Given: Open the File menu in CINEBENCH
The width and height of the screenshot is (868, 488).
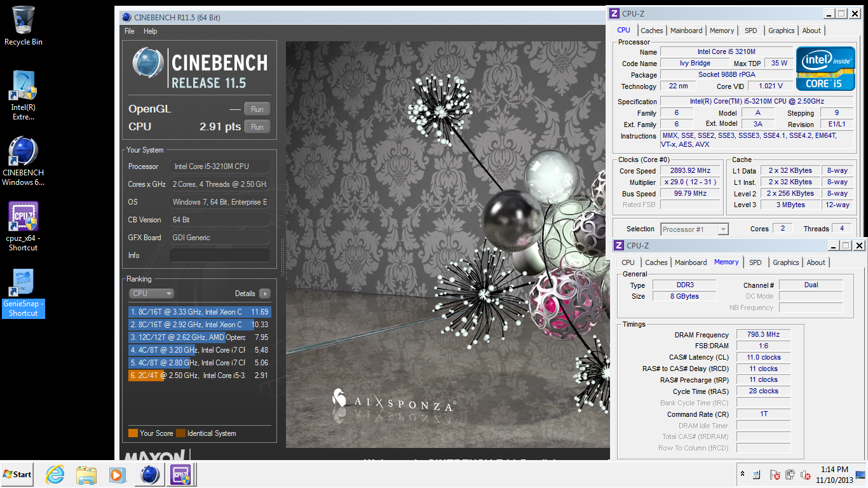Looking at the screenshot, I should (x=130, y=31).
